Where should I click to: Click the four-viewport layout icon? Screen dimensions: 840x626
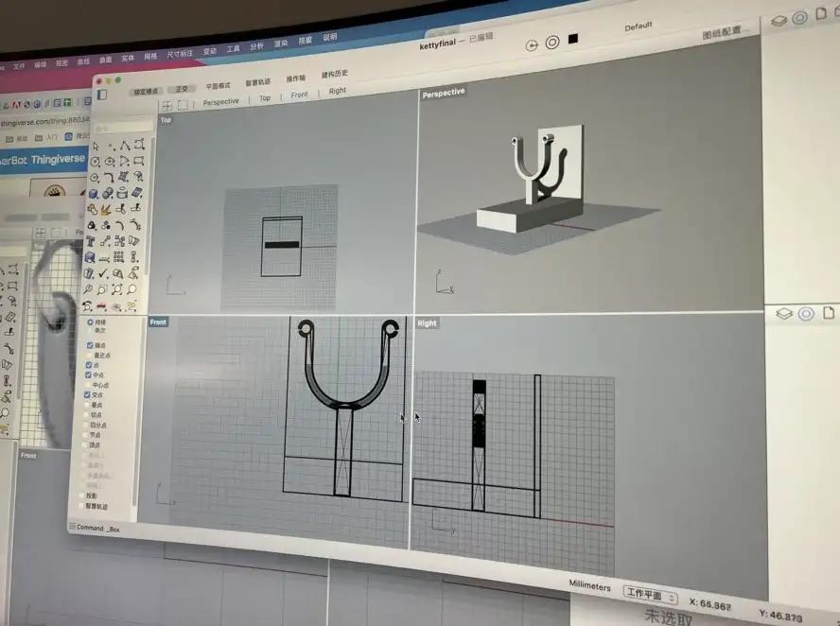click(x=167, y=106)
